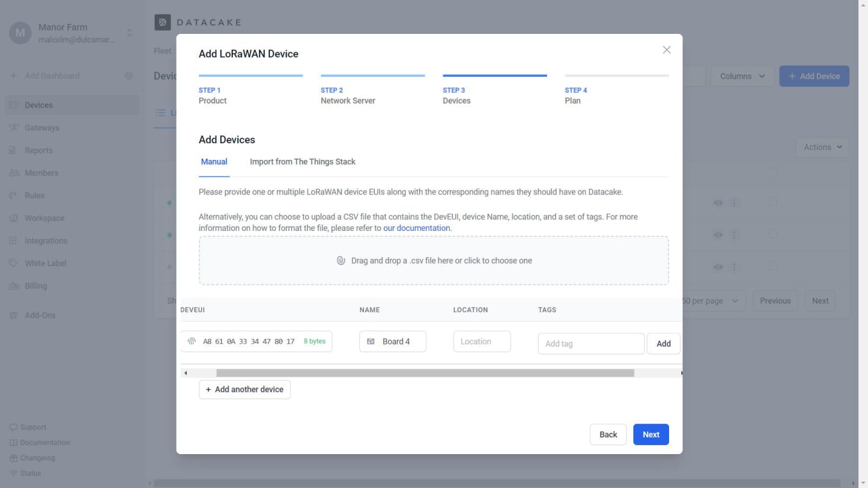This screenshot has height=488, width=868.
Task: Tick the checkbox in the table header
Action: [x=772, y=173]
